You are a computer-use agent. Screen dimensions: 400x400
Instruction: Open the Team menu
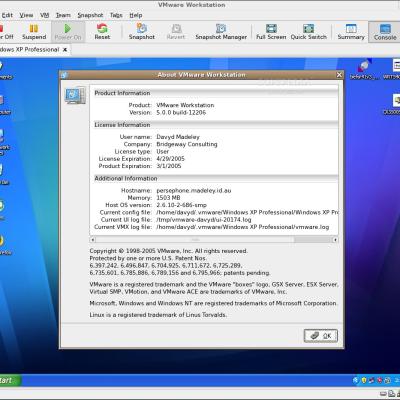(63, 15)
